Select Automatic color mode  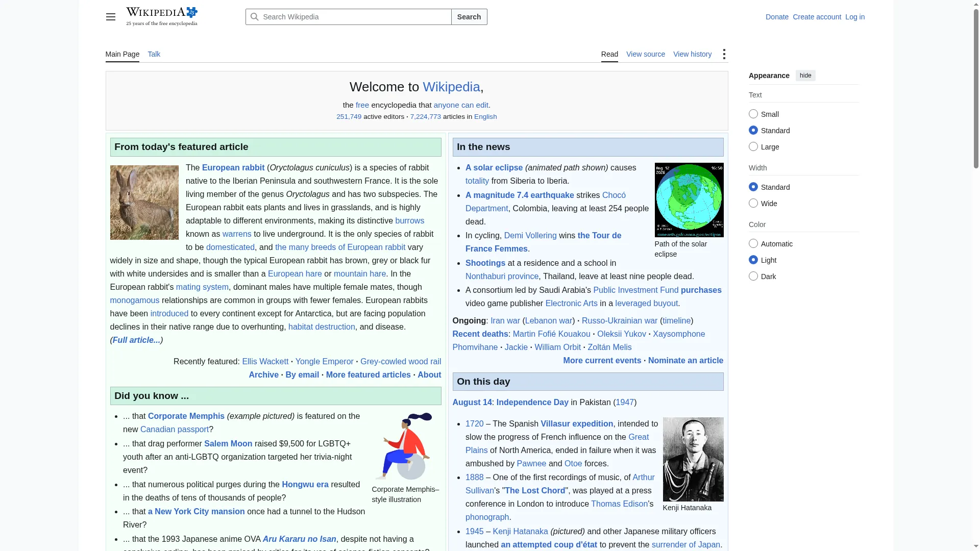tap(753, 243)
